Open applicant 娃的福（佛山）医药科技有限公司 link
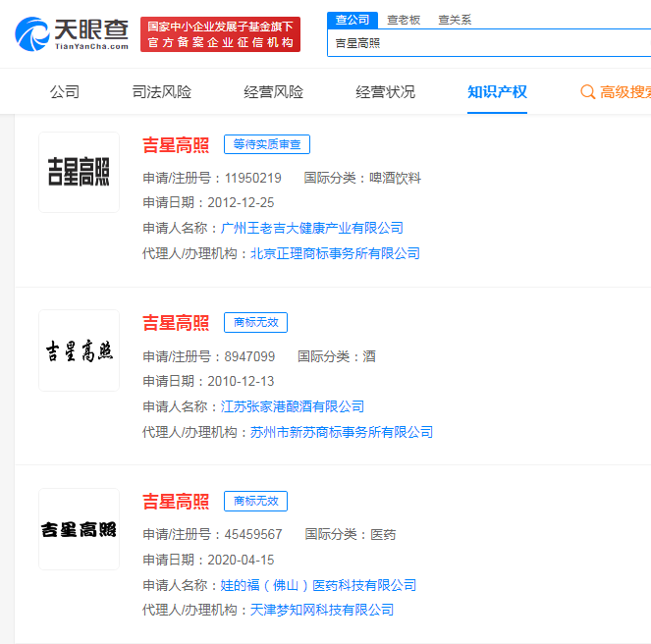 click(318, 585)
